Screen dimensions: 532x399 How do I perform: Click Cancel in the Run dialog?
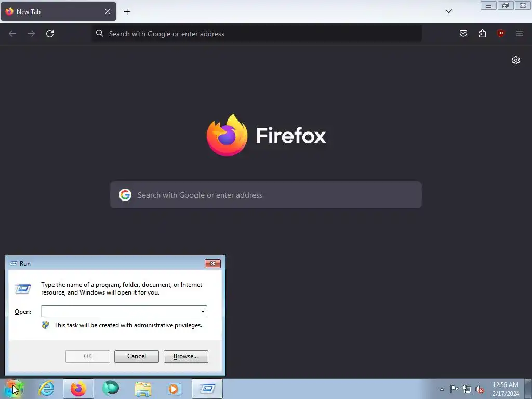click(137, 356)
